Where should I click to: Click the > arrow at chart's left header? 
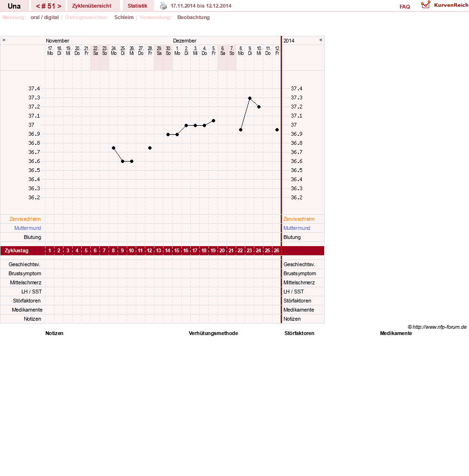4,40
